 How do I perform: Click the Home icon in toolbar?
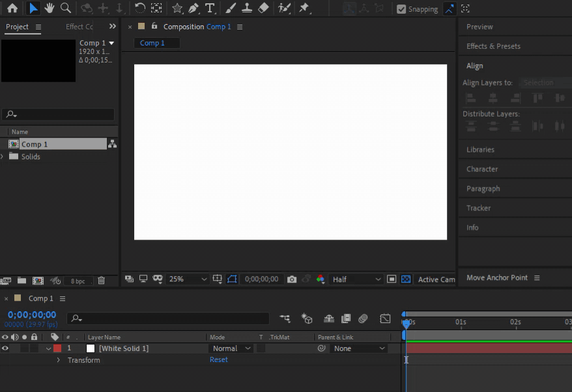coord(12,8)
